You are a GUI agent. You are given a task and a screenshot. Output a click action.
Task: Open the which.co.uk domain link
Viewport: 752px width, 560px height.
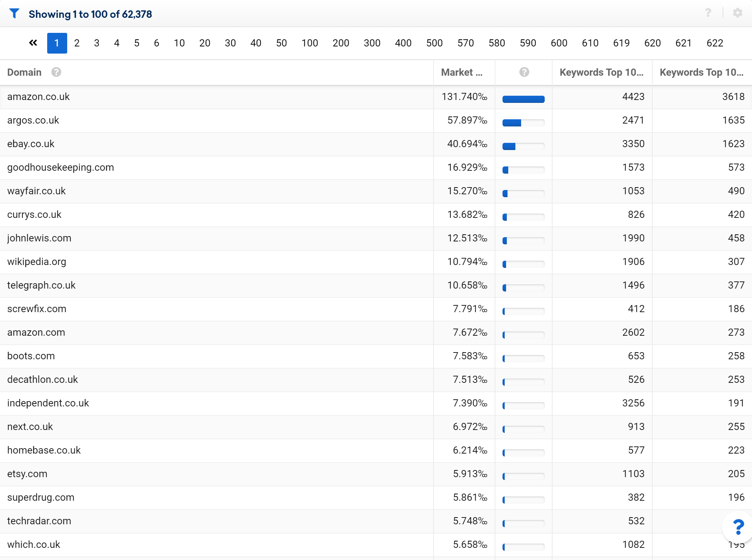point(34,545)
